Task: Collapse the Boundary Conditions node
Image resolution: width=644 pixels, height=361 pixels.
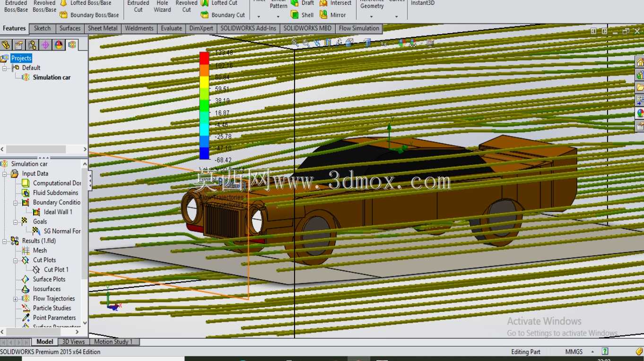Action: tap(16, 203)
